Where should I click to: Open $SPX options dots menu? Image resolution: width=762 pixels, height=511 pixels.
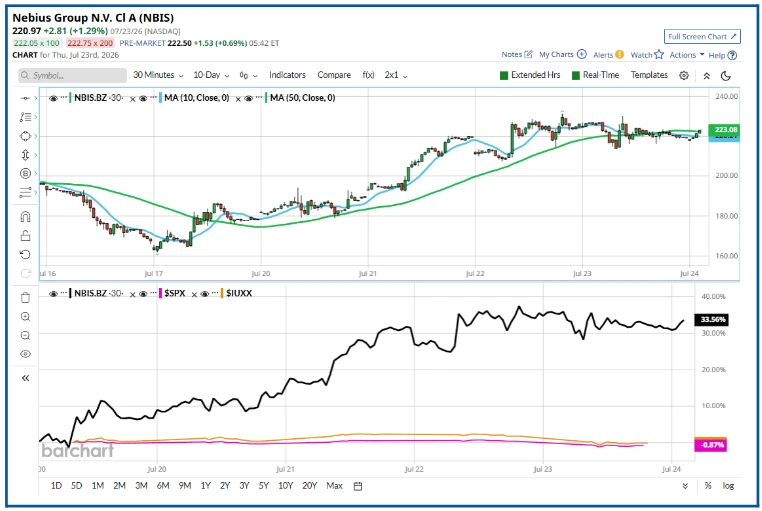point(153,293)
